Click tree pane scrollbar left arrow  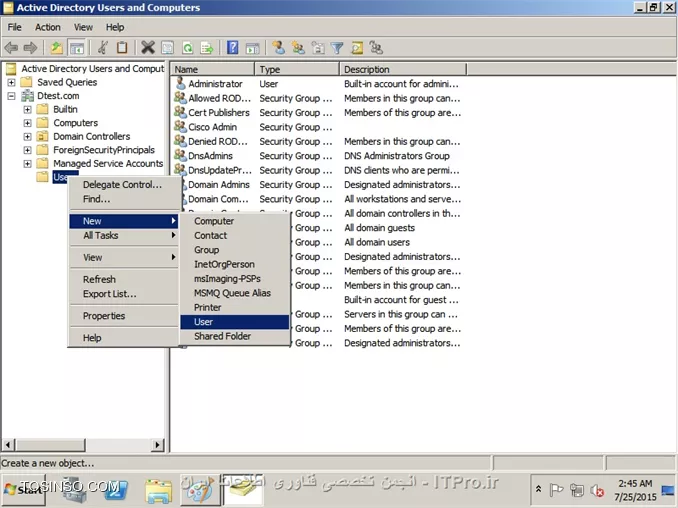[8, 444]
